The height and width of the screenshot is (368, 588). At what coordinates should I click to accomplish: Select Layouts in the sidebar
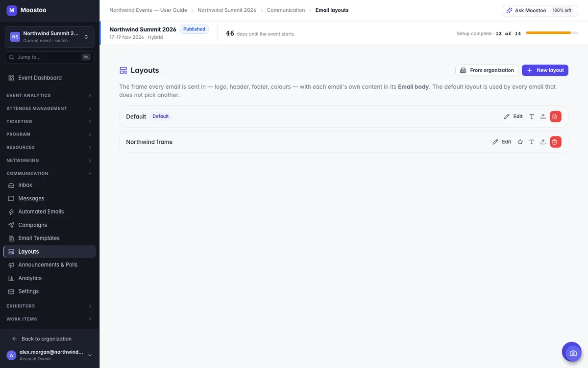pyautogui.click(x=49, y=251)
